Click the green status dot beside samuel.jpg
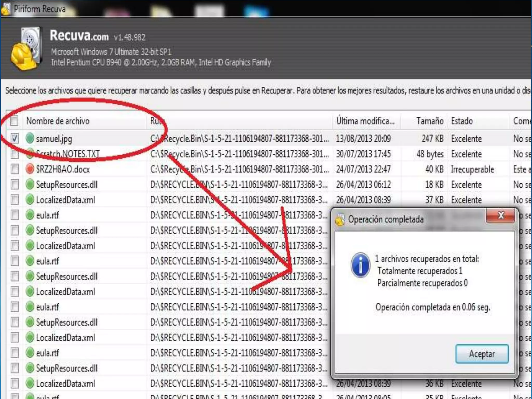Image resolution: width=532 pixels, height=399 pixels. click(30, 138)
